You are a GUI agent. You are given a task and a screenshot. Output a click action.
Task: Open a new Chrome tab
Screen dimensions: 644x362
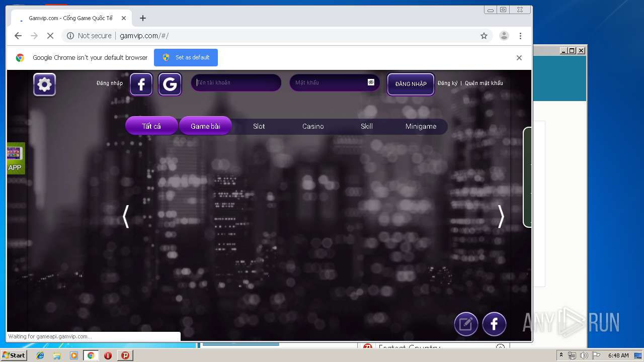click(x=143, y=18)
